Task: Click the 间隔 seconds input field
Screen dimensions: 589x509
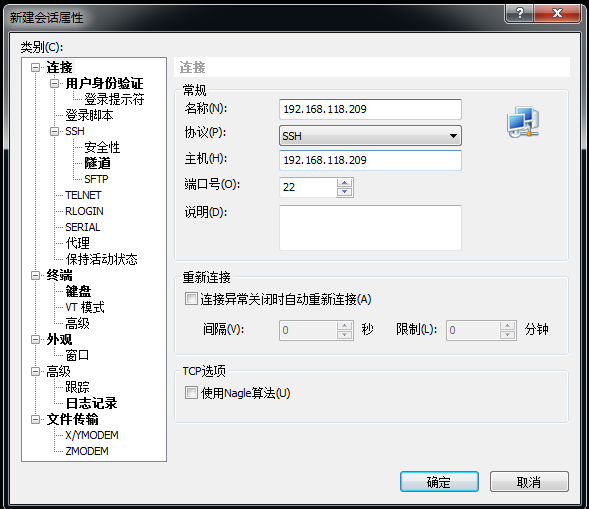Action: pyautogui.click(x=308, y=330)
